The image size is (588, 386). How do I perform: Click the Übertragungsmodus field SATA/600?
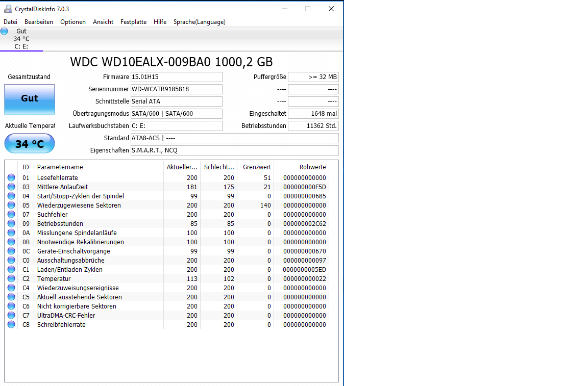pos(176,114)
